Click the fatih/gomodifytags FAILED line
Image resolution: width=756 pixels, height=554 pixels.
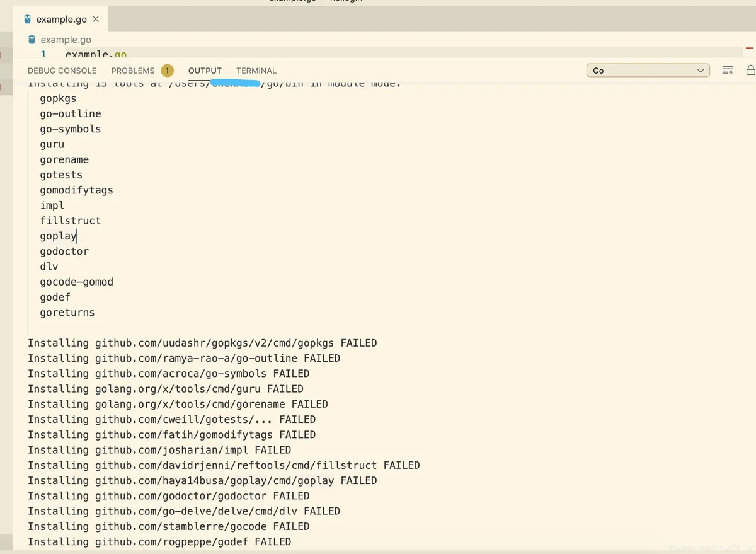172,434
